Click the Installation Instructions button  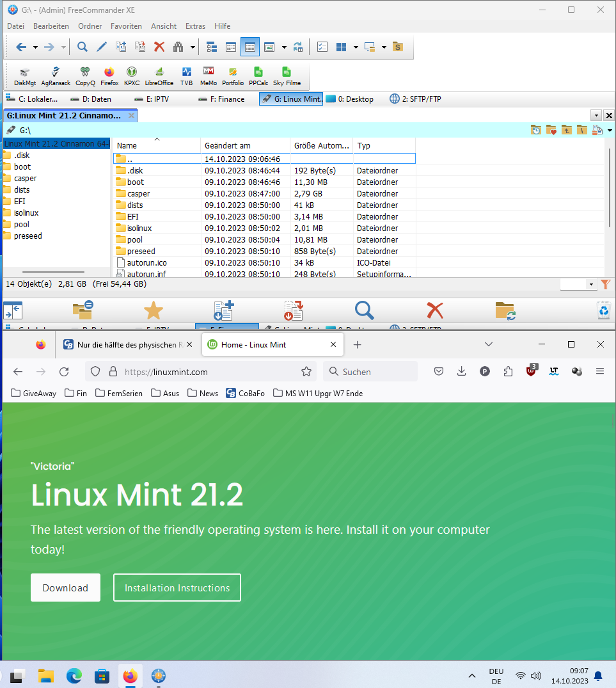point(177,588)
